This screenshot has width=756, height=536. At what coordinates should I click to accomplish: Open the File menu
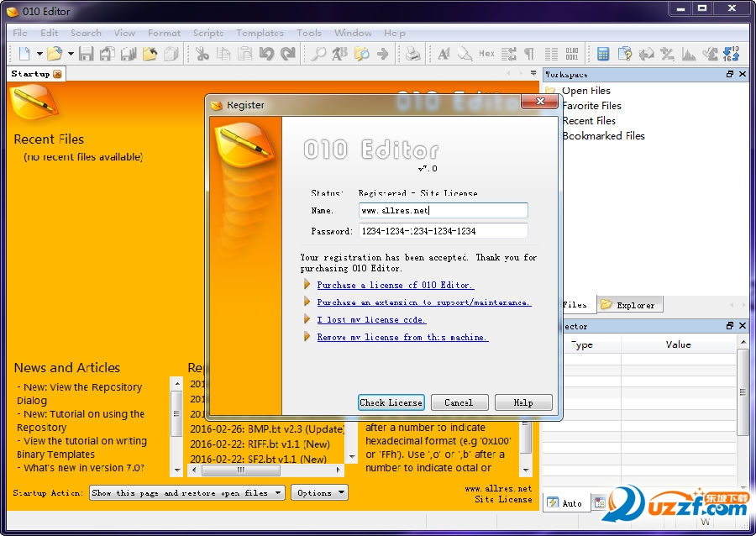pyautogui.click(x=20, y=33)
